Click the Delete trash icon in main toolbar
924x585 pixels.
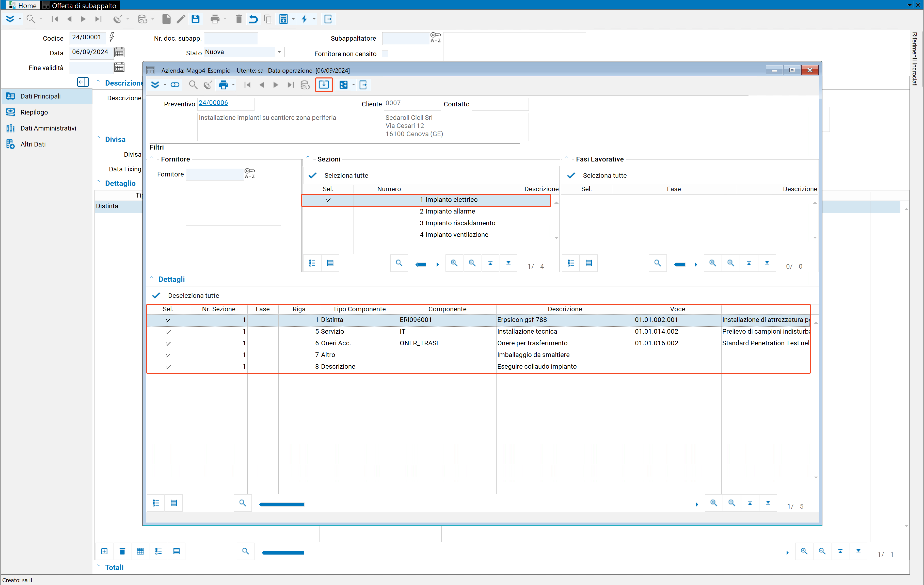(x=239, y=19)
